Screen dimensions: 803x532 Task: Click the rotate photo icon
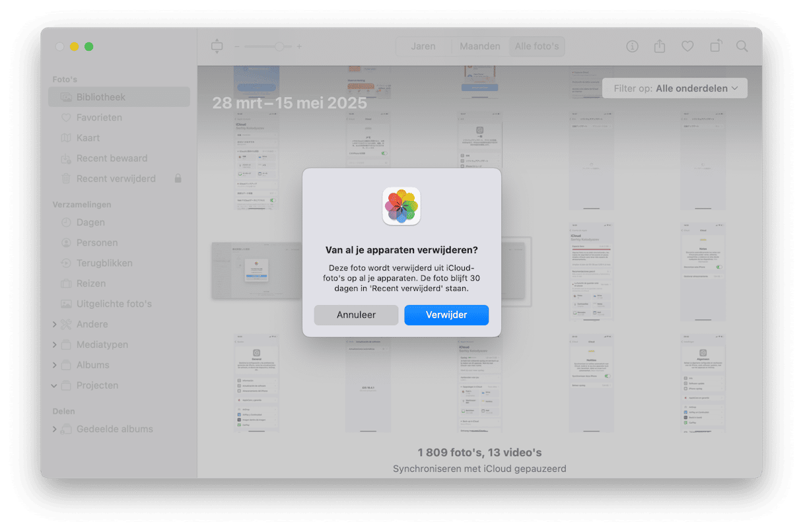(x=716, y=46)
